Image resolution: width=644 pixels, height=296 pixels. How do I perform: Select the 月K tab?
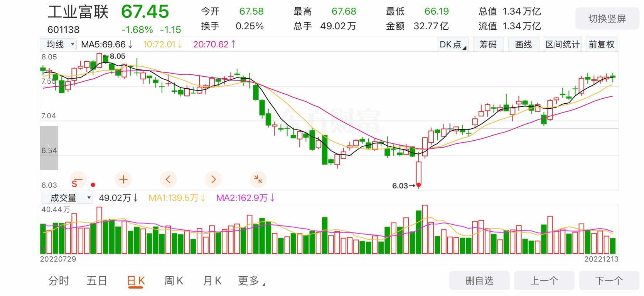(212, 281)
